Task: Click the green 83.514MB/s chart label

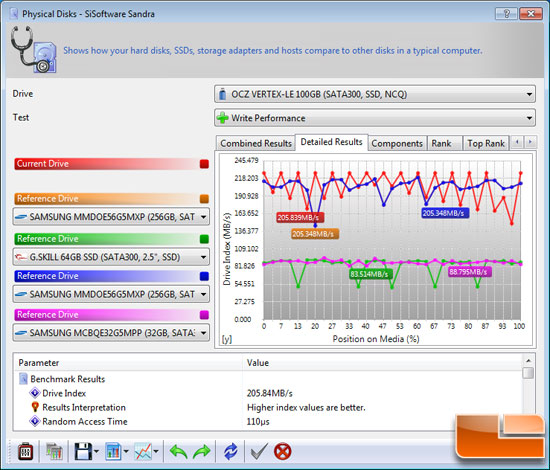Action: 371,274
